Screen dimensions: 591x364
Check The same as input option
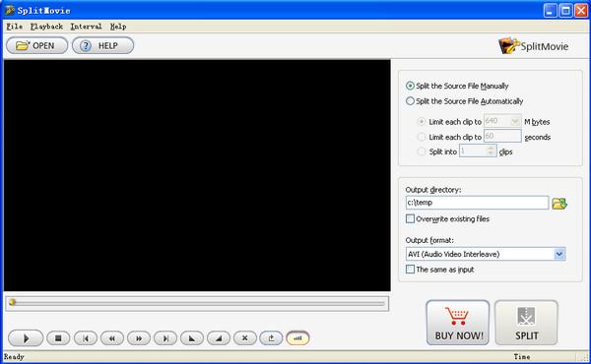coord(410,270)
